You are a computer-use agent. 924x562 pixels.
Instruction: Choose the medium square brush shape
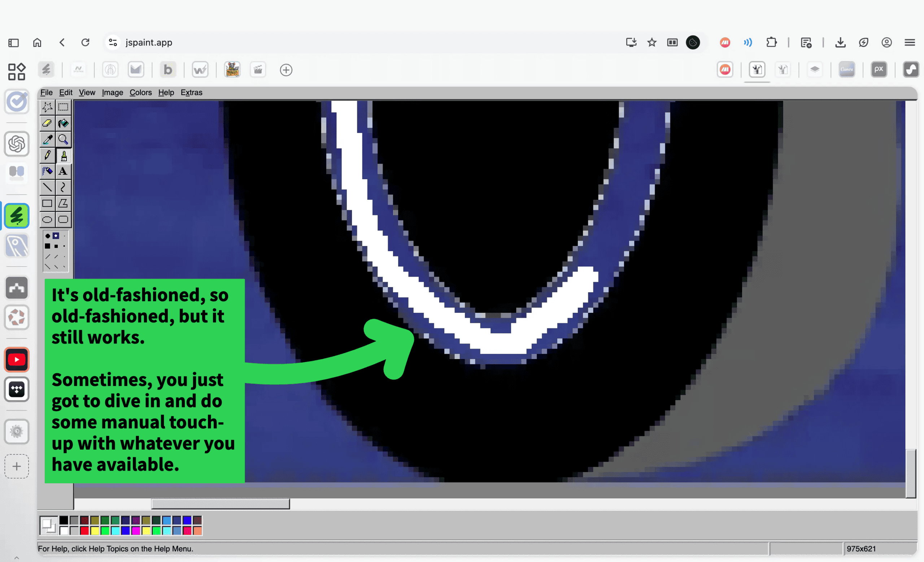(56, 246)
